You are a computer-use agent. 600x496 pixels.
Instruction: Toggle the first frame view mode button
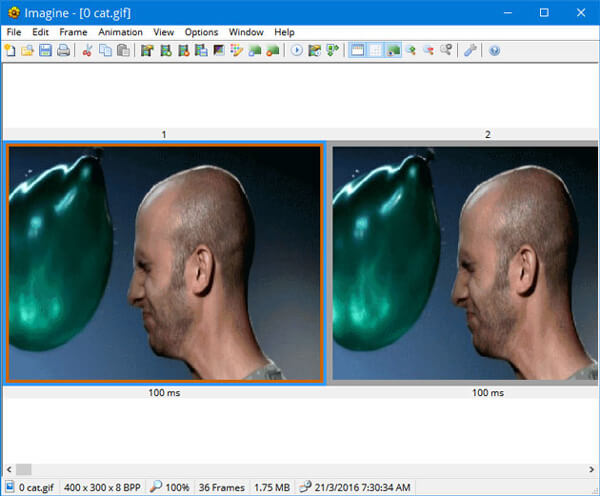point(357,50)
